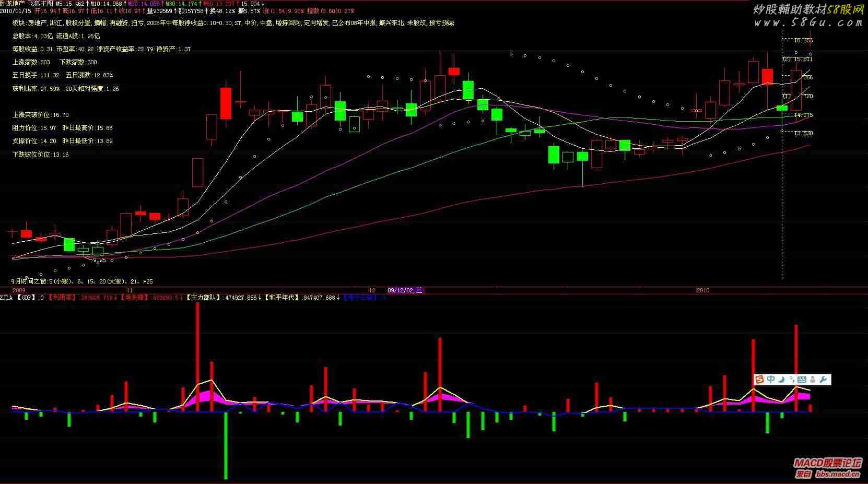868x484 pixels.
Task: Click the IME user account icon
Action: pos(814,380)
